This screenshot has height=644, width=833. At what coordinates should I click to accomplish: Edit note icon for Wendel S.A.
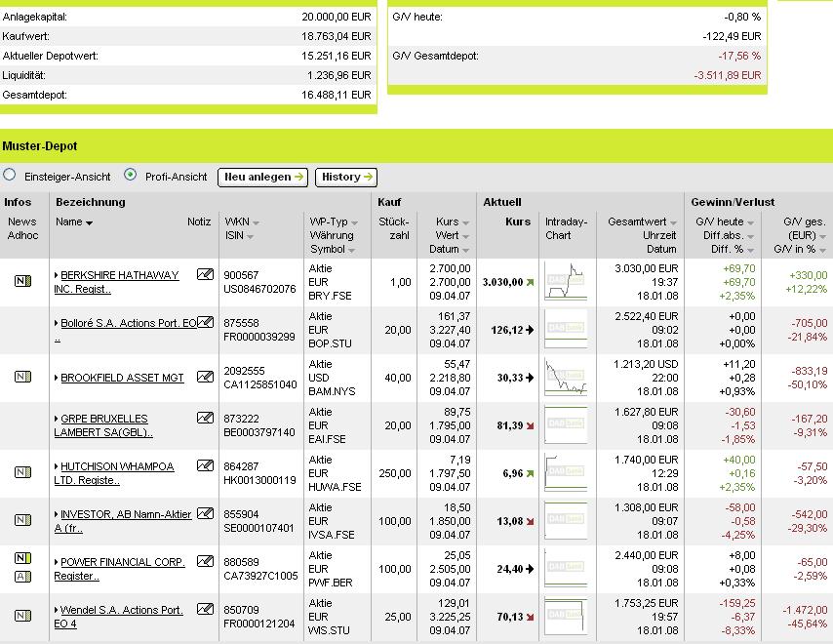[x=205, y=609]
